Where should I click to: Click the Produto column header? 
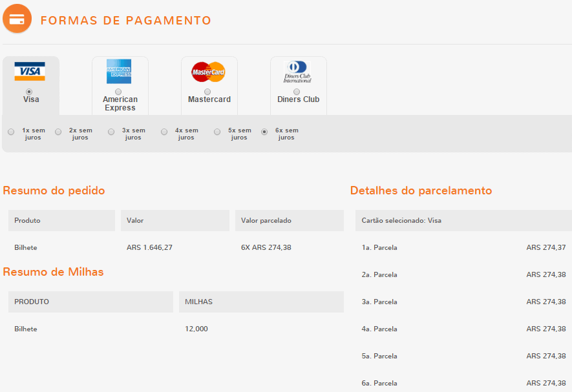[61, 220]
